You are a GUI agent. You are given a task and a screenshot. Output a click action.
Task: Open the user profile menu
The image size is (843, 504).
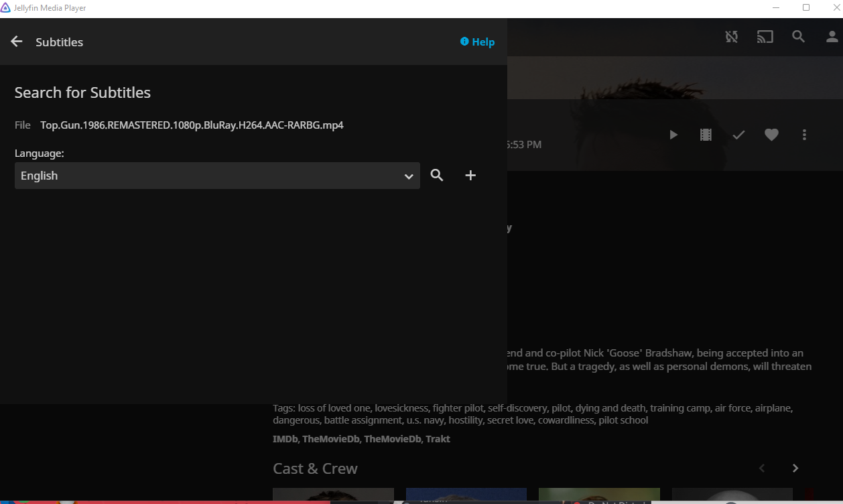tap(830, 37)
